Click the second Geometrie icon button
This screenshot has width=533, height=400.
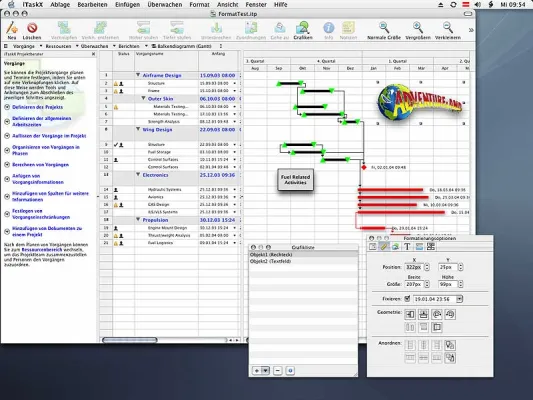(x=423, y=314)
